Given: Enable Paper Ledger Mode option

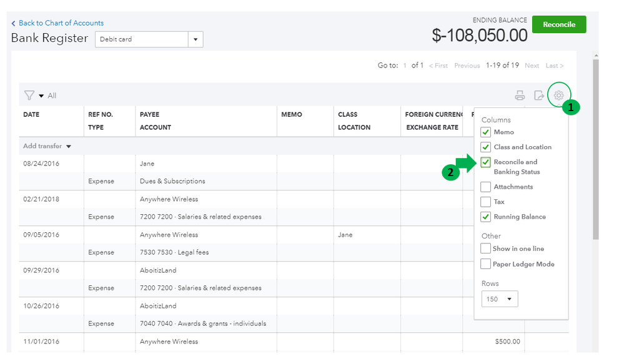Looking at the screenshot, I should coord(486,264).
